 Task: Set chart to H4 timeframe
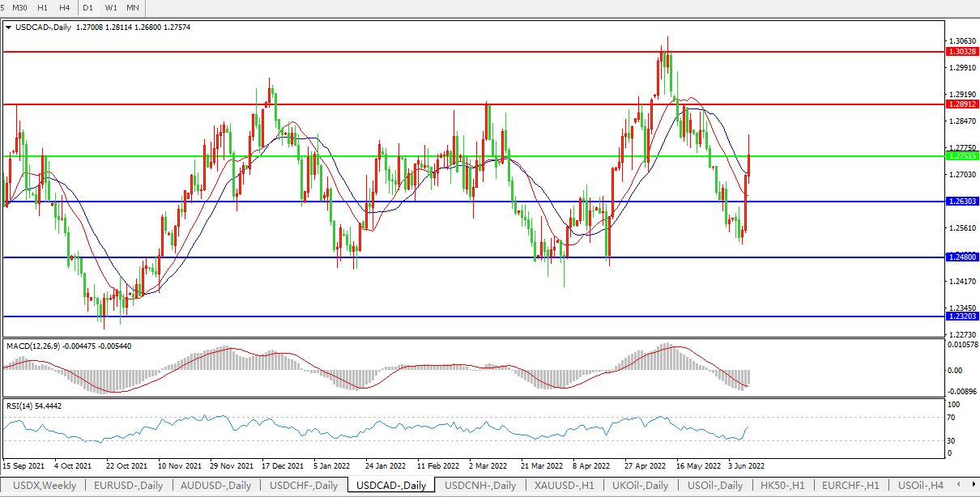(x=64, y=7)
